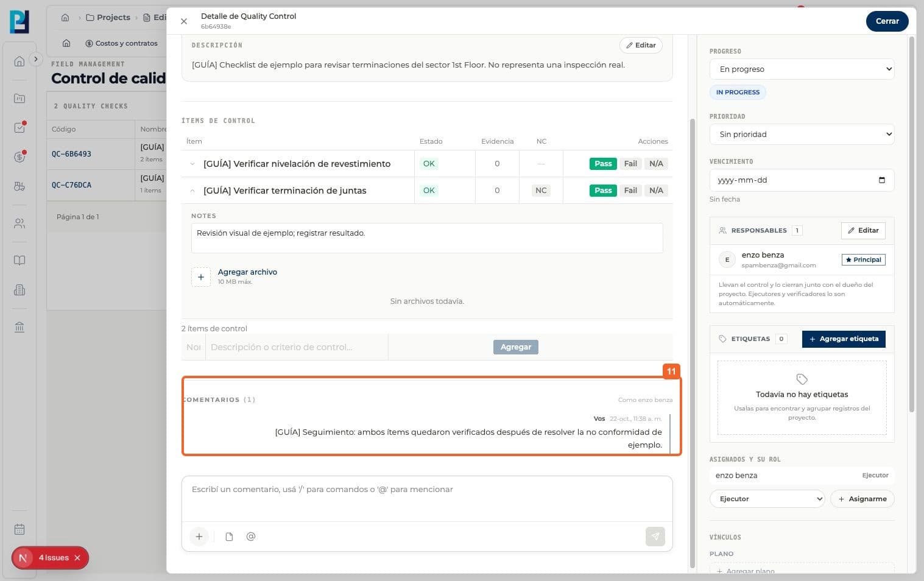This screenshot has width=924, height=581.
Task: Mark 'Verificar nivelación de revestimiento' as Pass
Action: [603, 164]
